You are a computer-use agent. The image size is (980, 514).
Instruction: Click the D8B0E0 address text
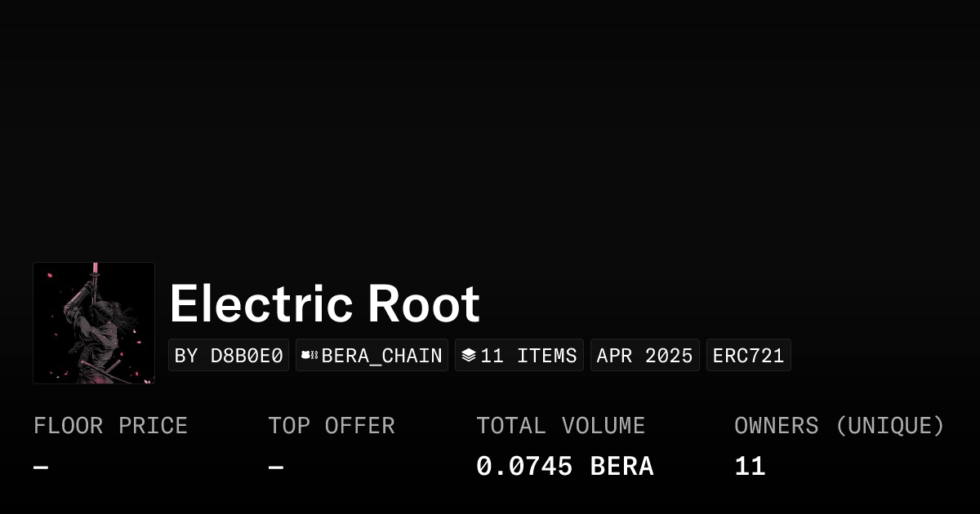click(247, 355)
